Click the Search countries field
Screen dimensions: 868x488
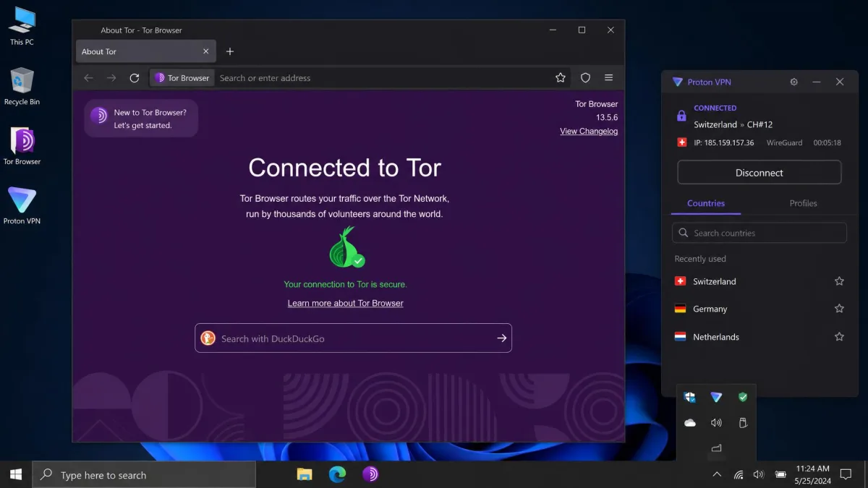click(759, 233)
